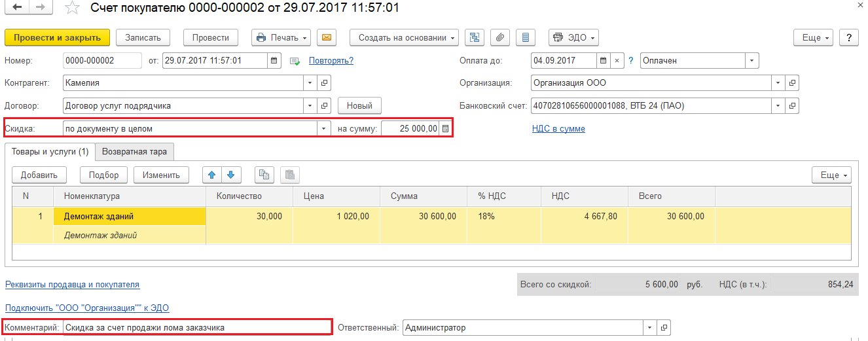The height and width of the screenshot is (341, 868).
Task: Add document to favorites with the star
Action: pyautogui.click(x=73, y=9)
